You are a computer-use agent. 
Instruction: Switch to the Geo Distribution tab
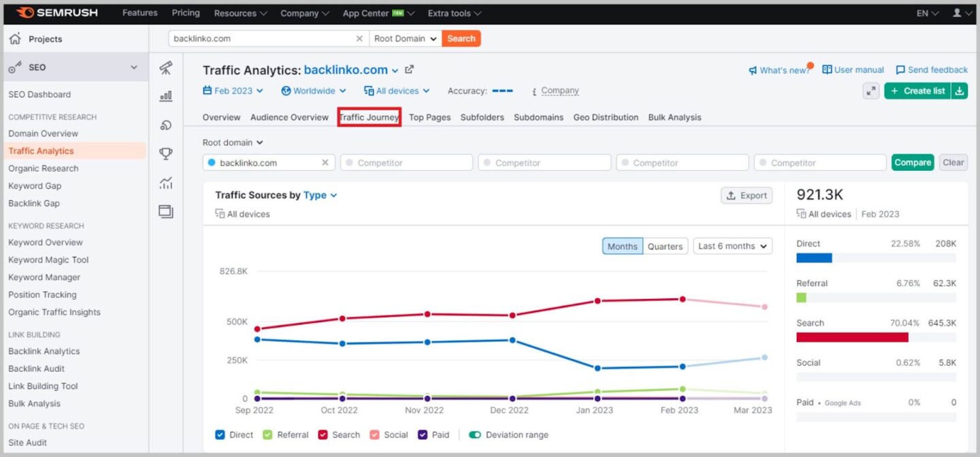[x=605, y=117]
